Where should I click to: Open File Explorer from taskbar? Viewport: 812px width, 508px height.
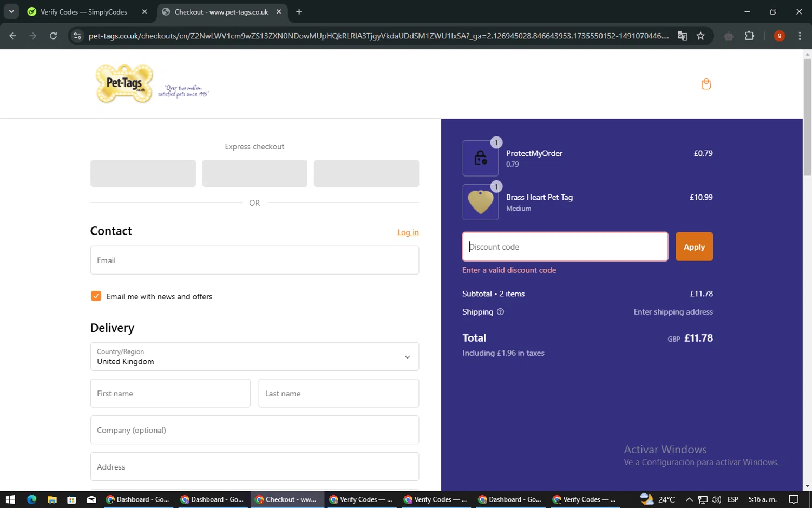coord(52,499)
